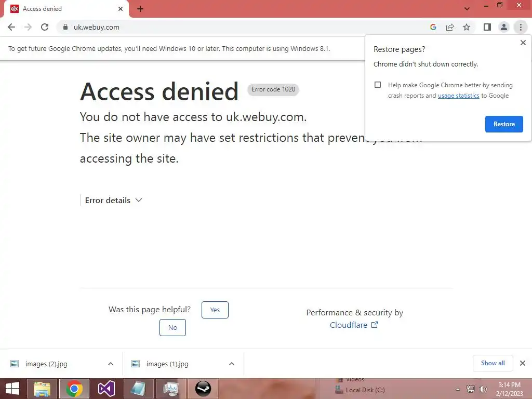The image size is (532, 399).
Task: Answer No to page helpful
Action: click(x=172, y=328)
